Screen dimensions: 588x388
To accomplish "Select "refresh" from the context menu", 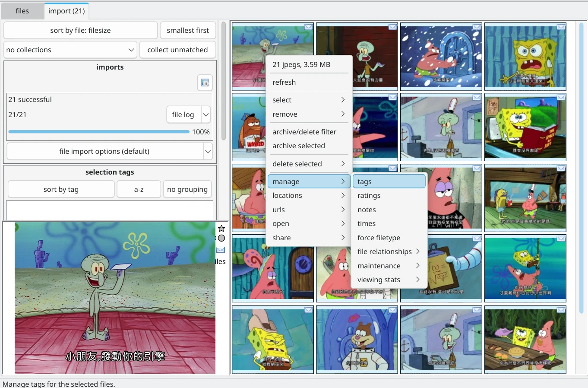I will click(x=284, y=82).
